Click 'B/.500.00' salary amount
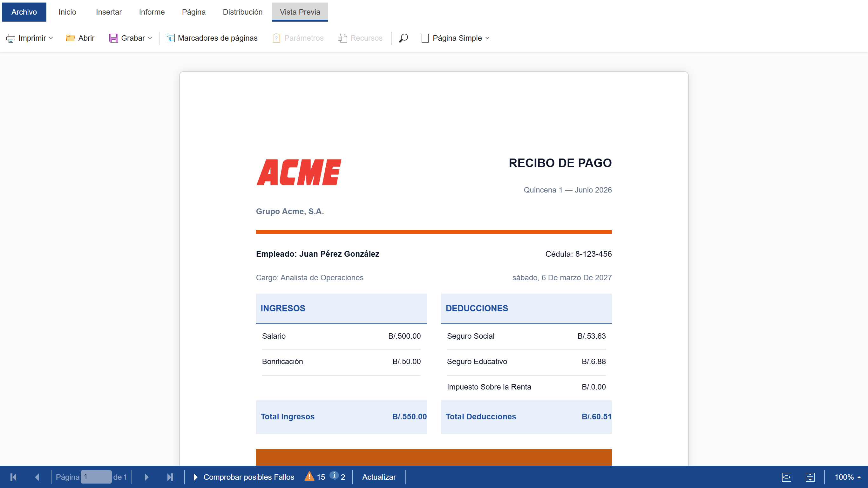 404,336
